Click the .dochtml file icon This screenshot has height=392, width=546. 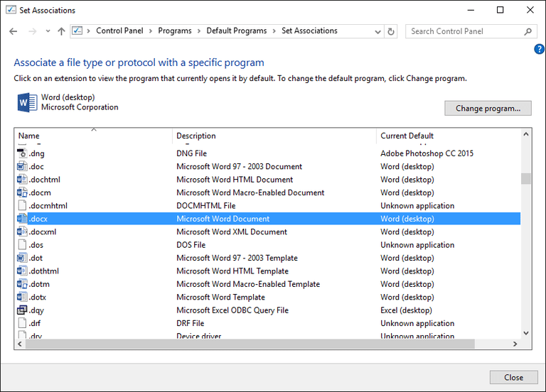click(22, 180)
